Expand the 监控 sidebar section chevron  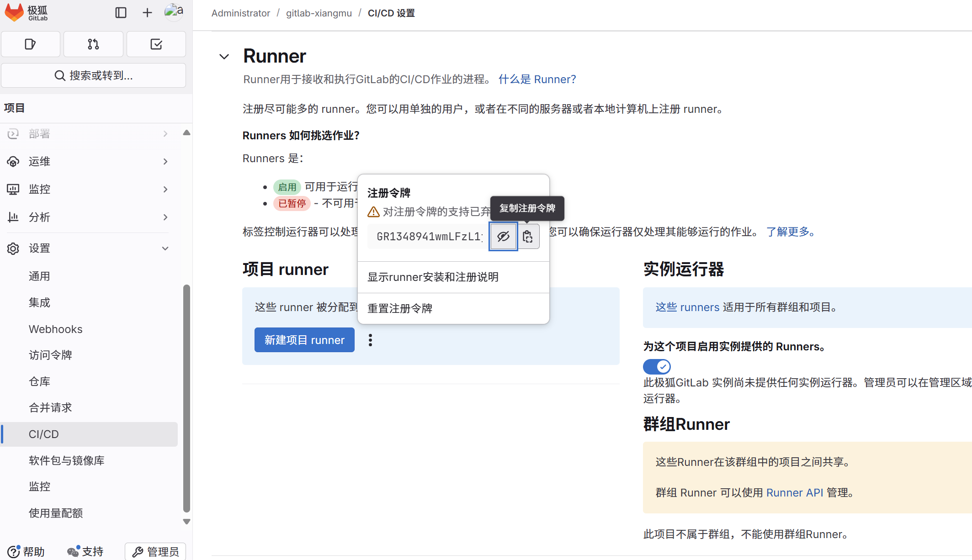pos(165,189)
